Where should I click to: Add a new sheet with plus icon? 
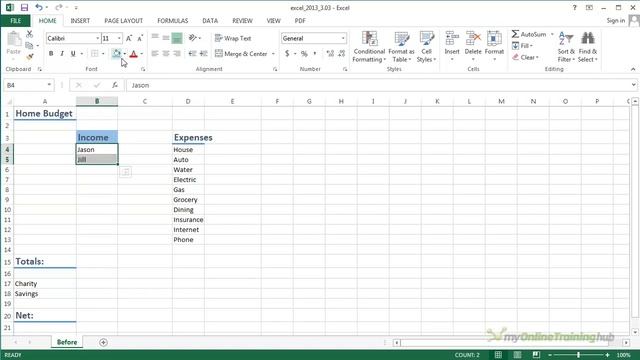[103, 342]
